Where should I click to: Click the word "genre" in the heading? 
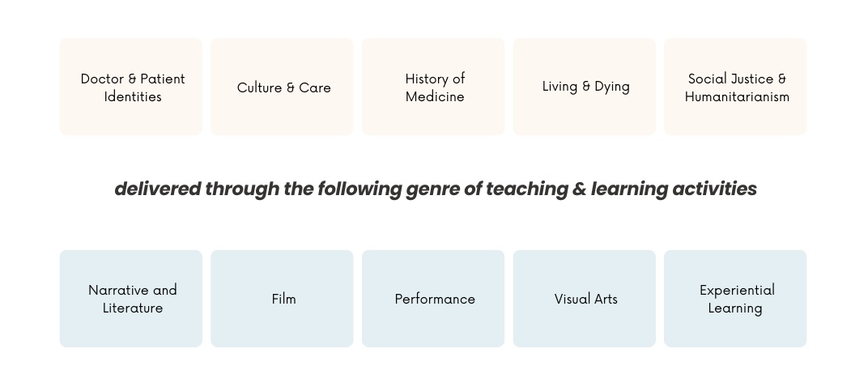pos(432,189)
